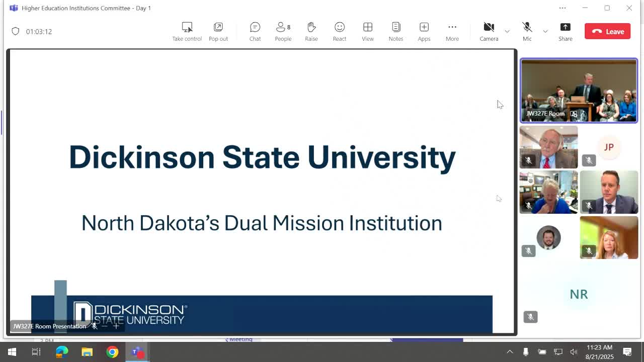Select the man with red tie video tile
644x362 pixels.
coord(548,147)
